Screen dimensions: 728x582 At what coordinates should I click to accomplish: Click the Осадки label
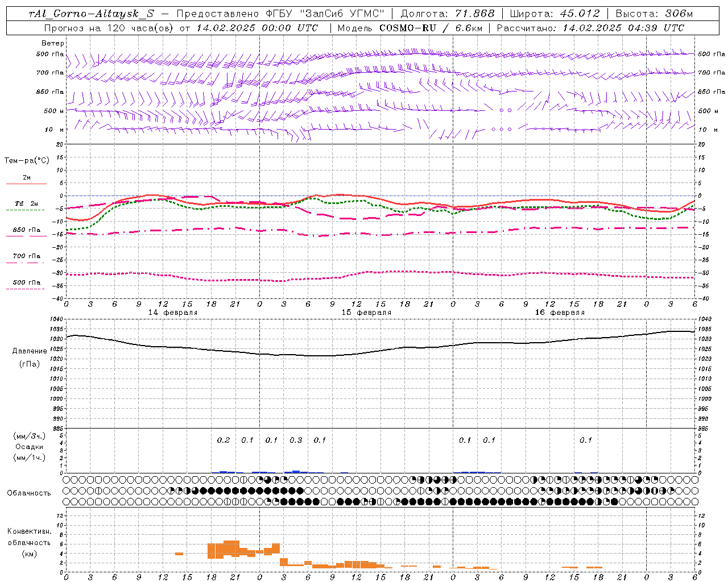(30, 447)
